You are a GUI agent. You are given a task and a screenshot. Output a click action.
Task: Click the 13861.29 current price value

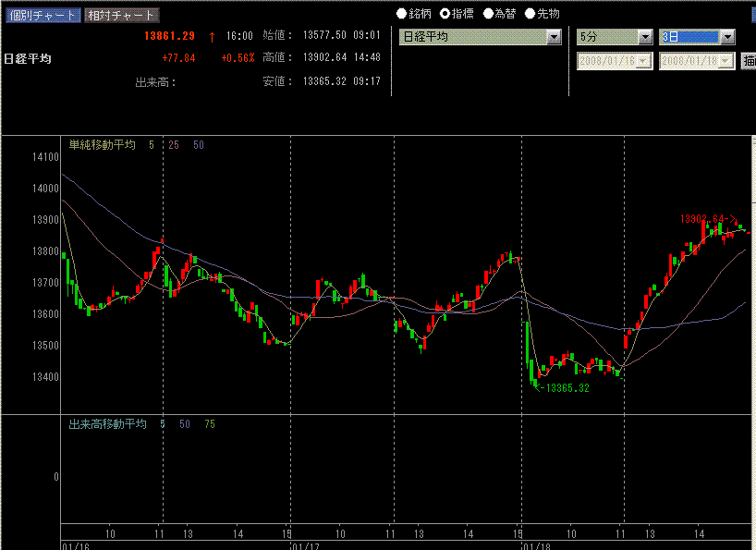[169, 36]
